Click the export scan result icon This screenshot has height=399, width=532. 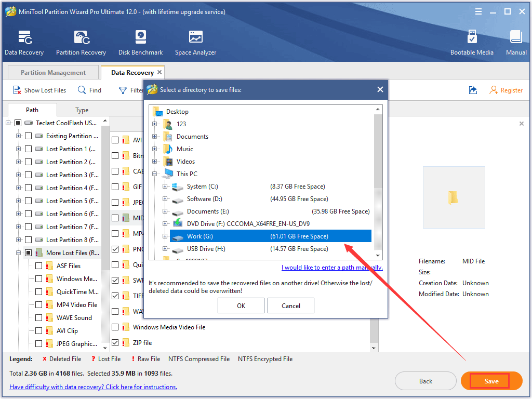[x=473, y=90]
